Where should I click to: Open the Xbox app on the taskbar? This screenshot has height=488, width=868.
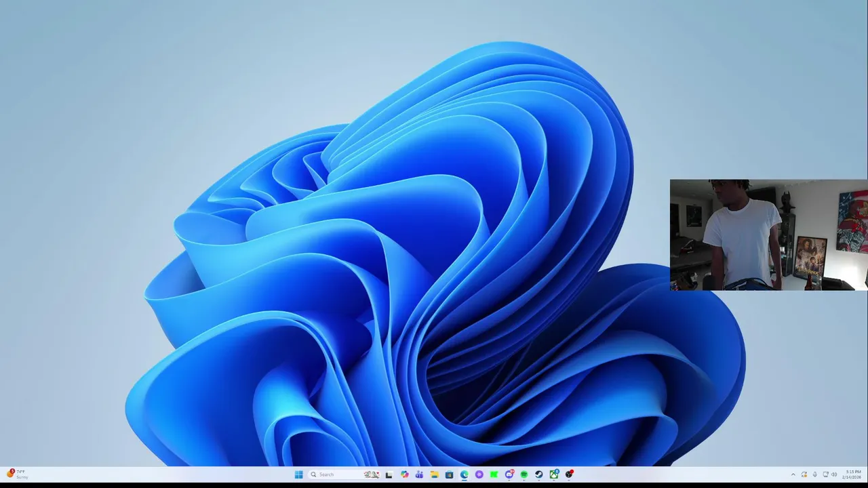pyautogui.click(x=554, y=474)
